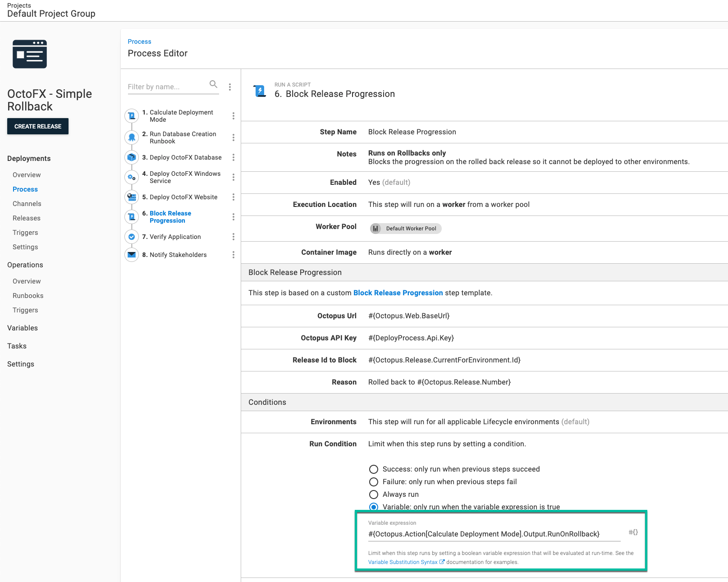Click the Verify Application step icon

[132, 237]
